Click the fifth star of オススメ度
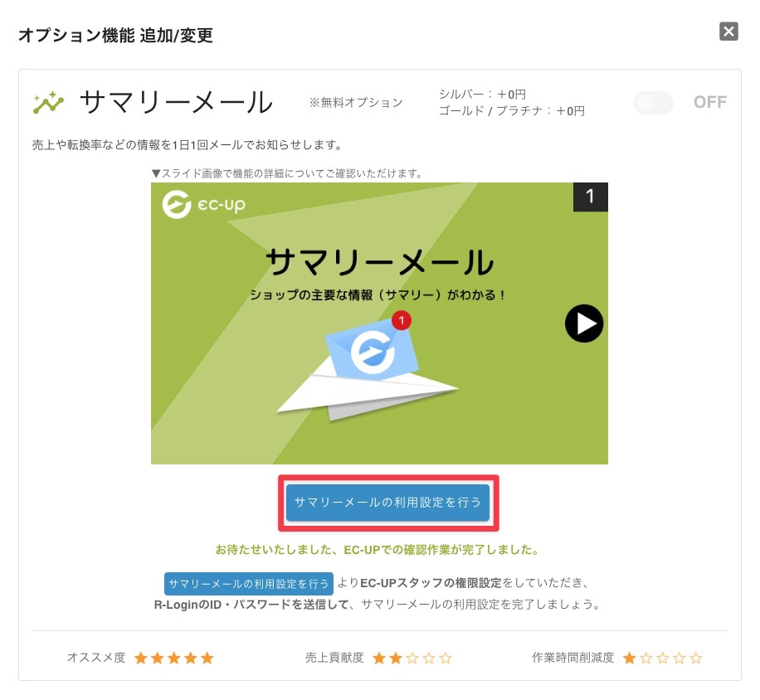 207,658
